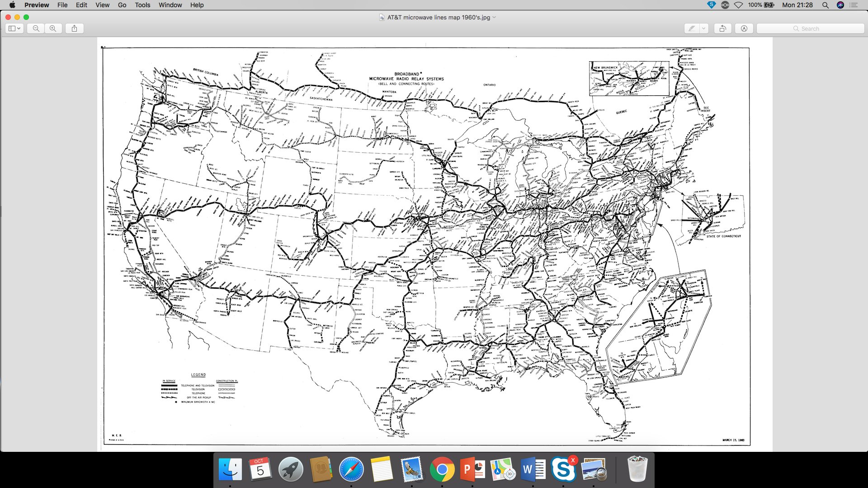The image size is (868, 488).
Task: Open the Preview application menu
Action: pyautogui.click(x=37, y=5)
